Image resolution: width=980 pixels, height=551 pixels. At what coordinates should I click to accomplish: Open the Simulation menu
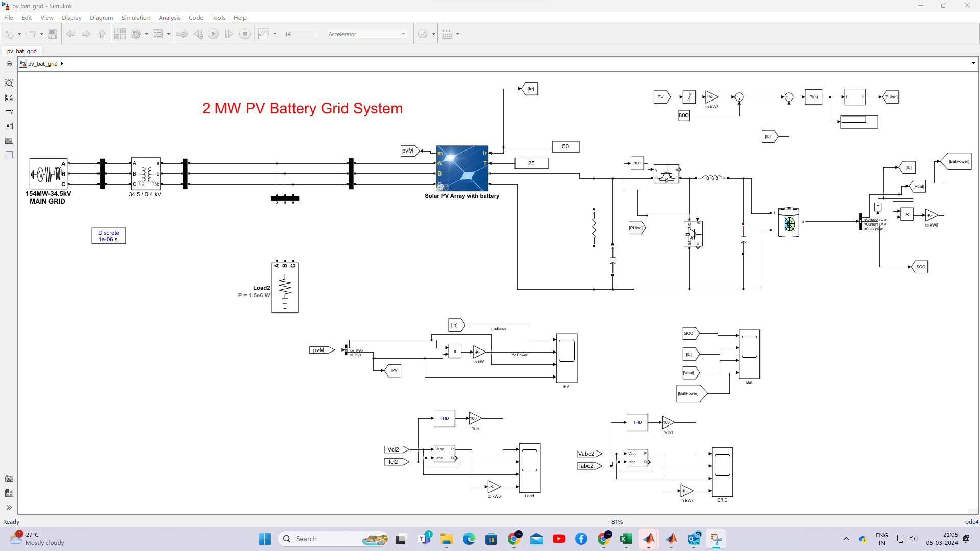point(135,17)
